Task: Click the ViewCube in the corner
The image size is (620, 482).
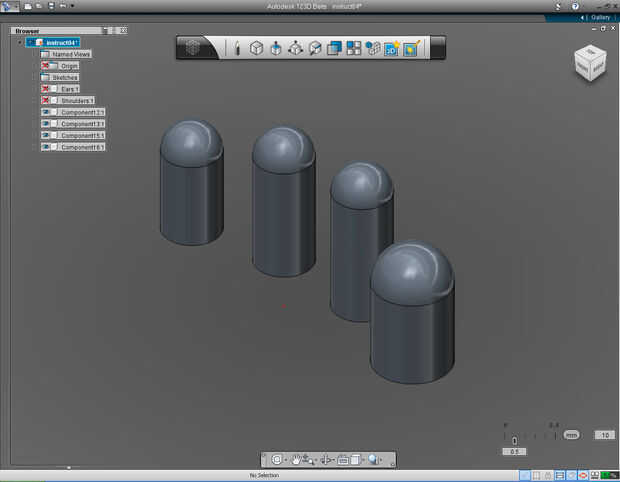Action: [588, 63]
